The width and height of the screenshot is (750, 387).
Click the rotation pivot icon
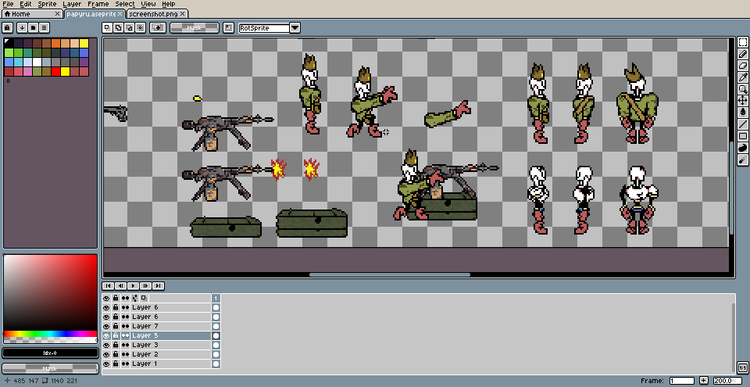pos(229,28)
